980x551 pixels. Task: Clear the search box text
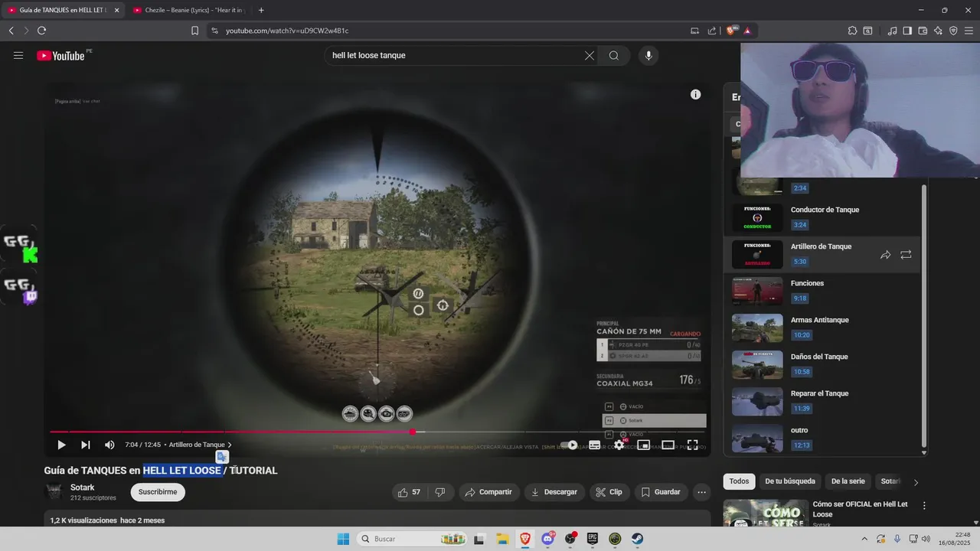[590, 55]
